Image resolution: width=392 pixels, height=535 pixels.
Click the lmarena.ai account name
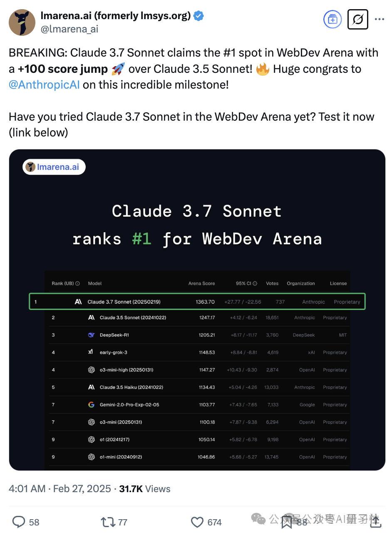[116, 16]
